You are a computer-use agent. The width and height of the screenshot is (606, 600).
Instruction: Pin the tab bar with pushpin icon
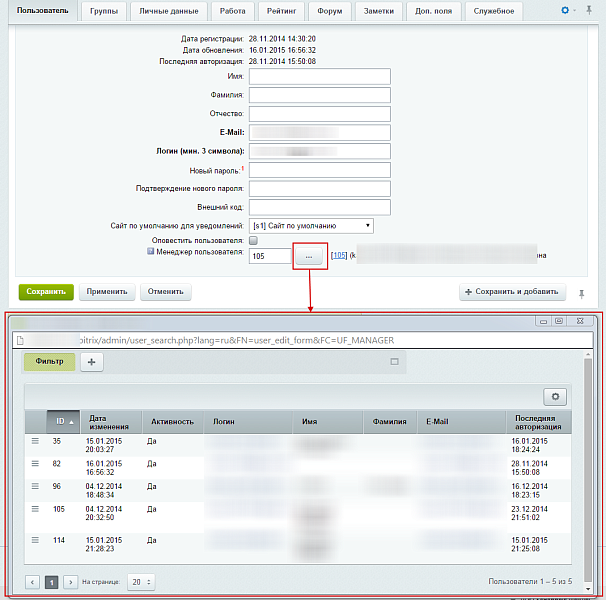(589, 11)
